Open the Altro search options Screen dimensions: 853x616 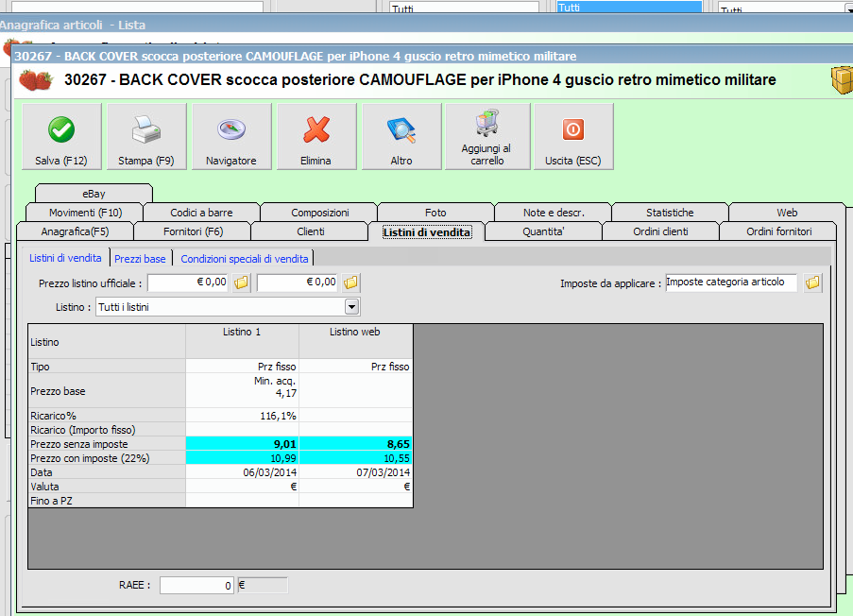(401, 137)
